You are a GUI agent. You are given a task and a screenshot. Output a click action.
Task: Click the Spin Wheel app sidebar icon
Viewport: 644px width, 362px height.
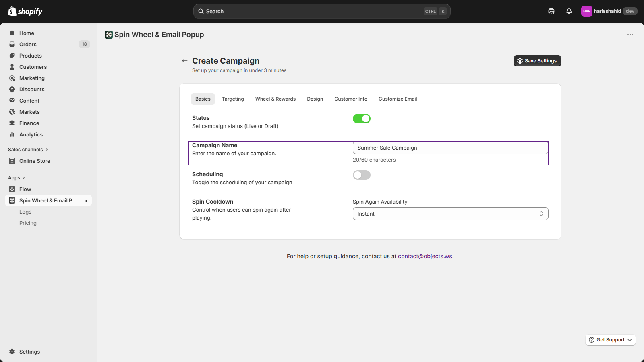click(x=12, y=200)
